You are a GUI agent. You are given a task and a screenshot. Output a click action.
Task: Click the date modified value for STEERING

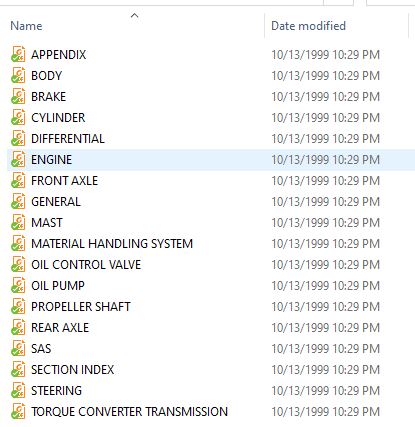[326, 391]
